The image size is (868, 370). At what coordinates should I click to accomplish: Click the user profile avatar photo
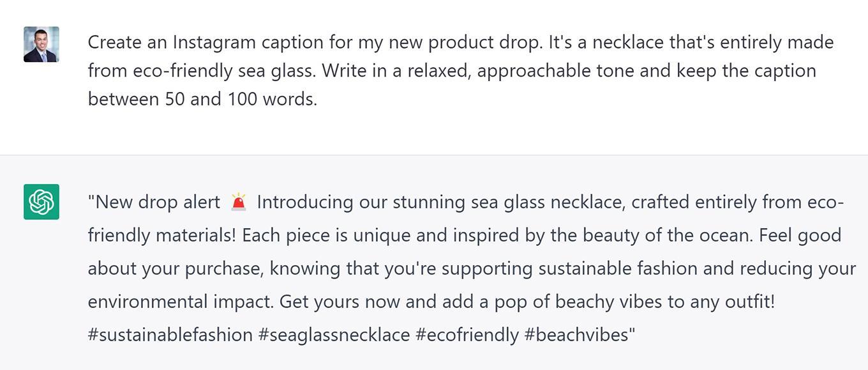(x=41, y=45)
